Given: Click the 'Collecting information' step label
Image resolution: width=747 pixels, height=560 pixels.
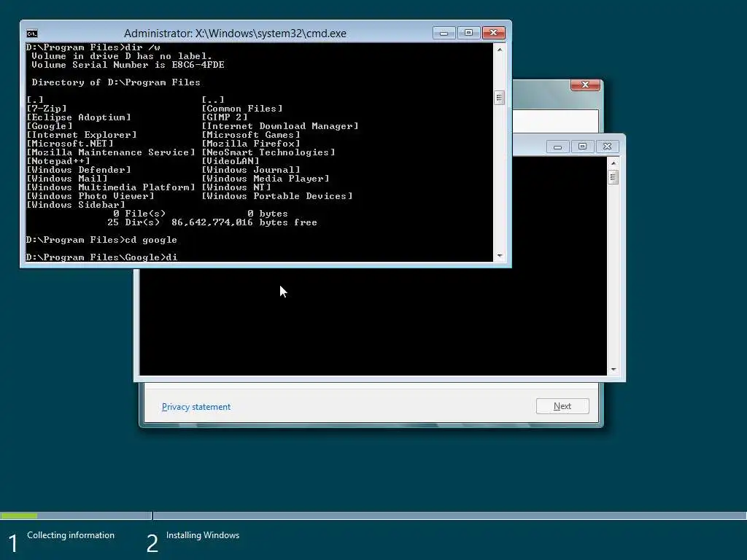Looking at the screenshot, I should click(71, 535).
